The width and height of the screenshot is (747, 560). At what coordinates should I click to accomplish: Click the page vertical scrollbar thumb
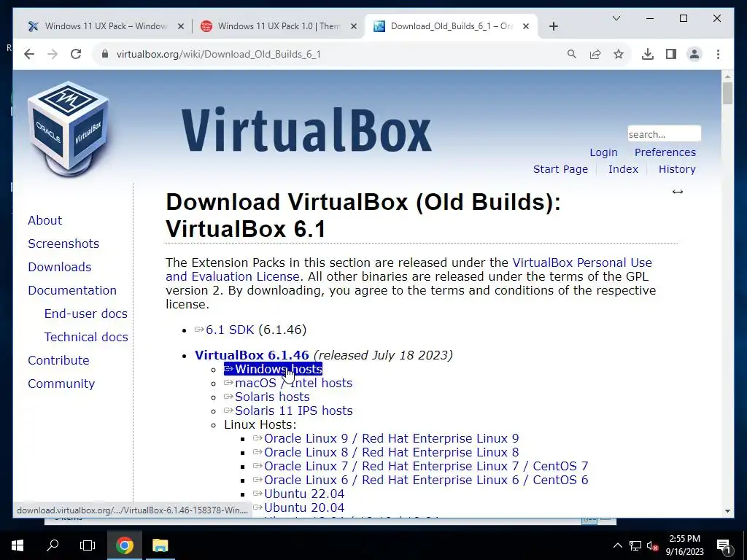727,93
